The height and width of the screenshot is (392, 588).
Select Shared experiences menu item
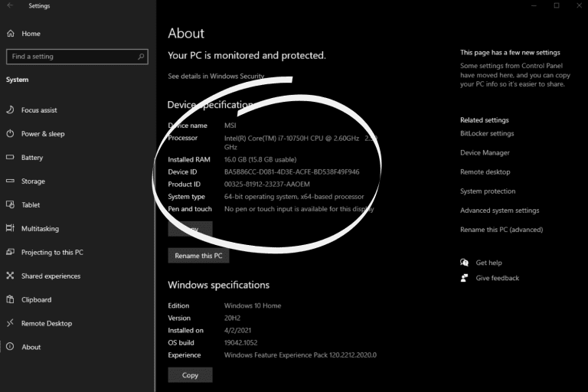pos(51,276)
